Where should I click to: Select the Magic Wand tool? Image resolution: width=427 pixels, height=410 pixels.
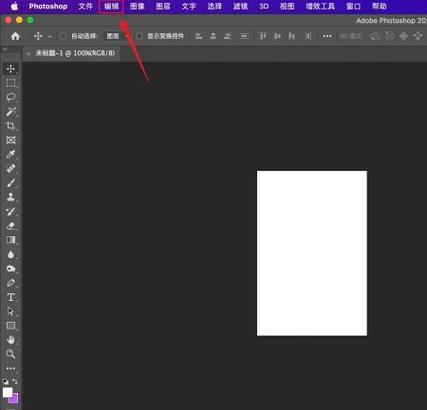click(x=11, y=111)
